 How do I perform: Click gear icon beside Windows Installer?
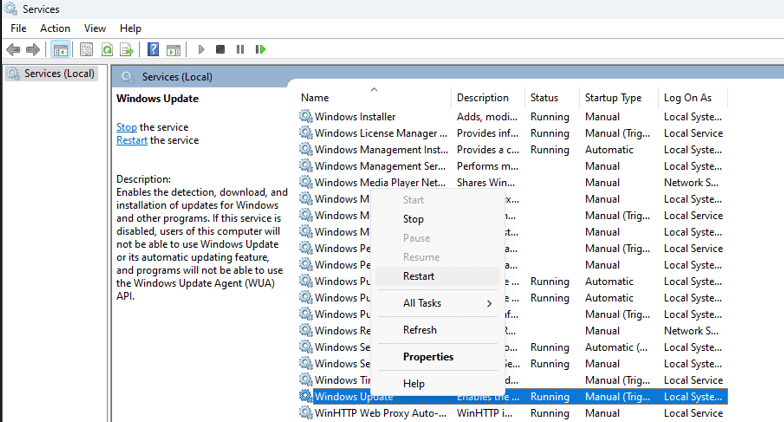coord(306,116)
